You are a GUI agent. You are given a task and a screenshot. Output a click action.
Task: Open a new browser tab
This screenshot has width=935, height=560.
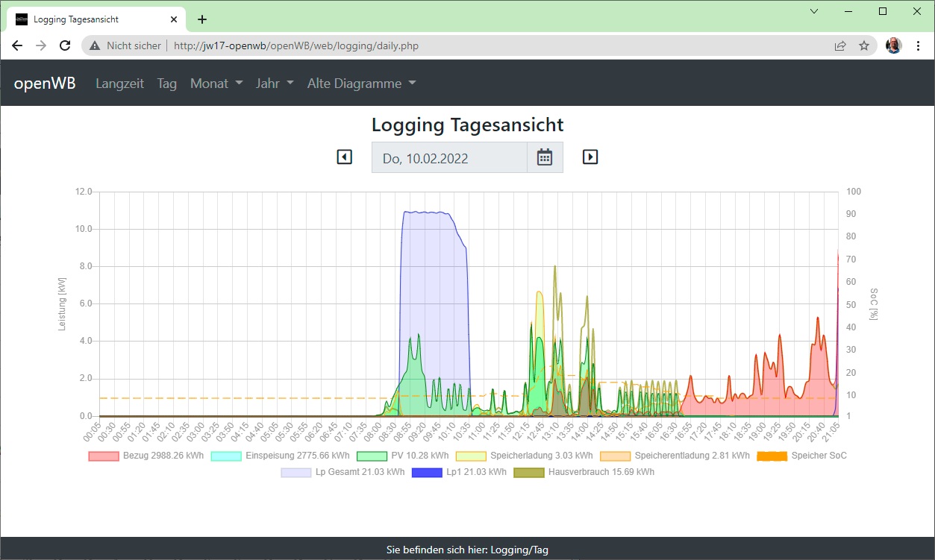click(x=202, y=19)
